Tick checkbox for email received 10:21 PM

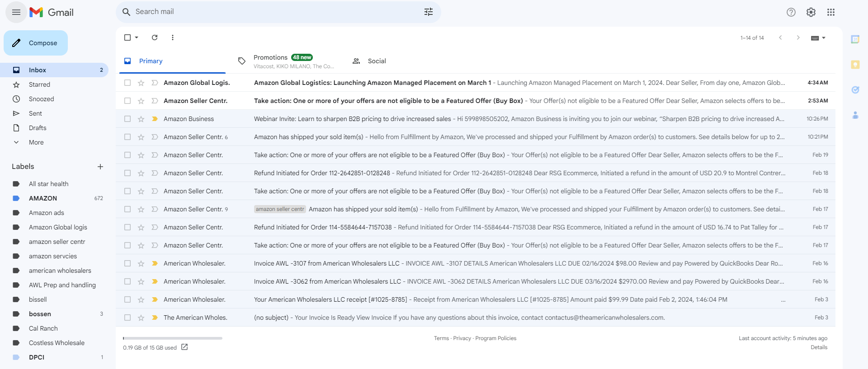[x=127, y=137]
